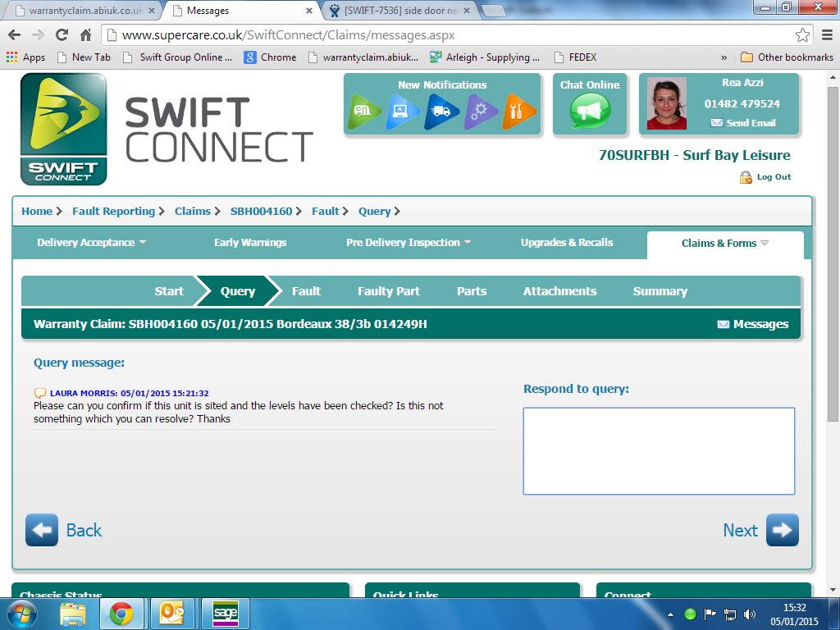This screenshot has height=630, width=840.
Task: Close the Messages tab
Action: tap(309, 11)
